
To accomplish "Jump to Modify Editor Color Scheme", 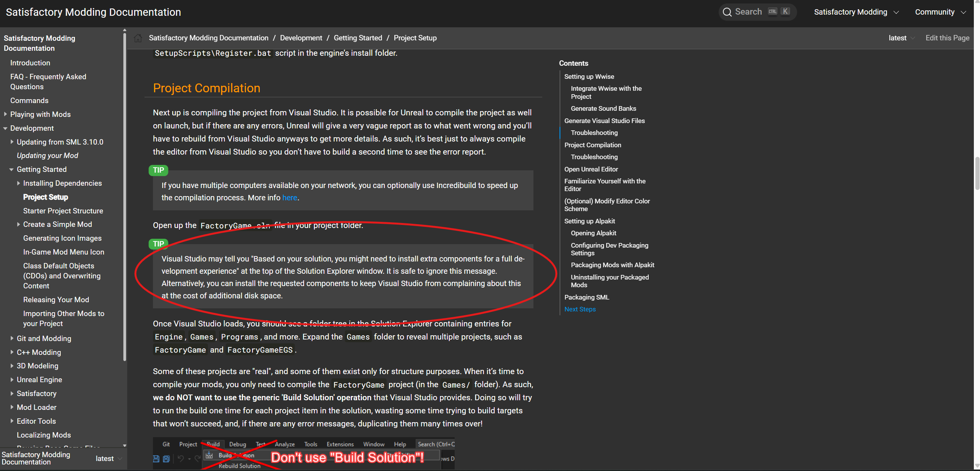I will [607, 205].
